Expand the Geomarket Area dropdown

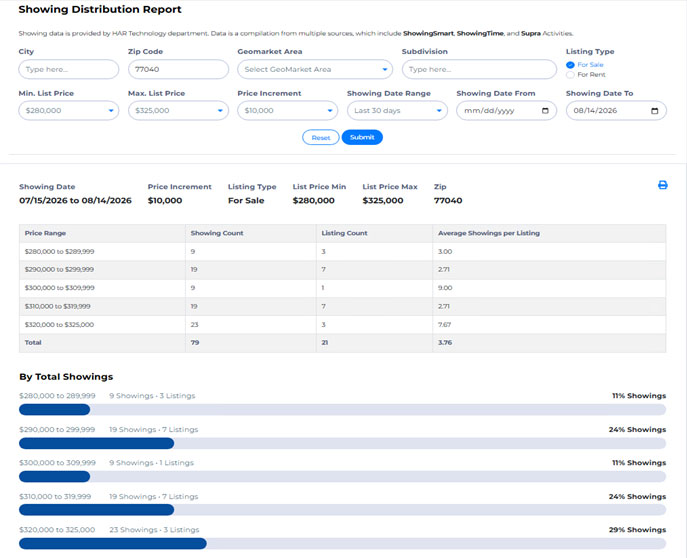click(315, 69)
